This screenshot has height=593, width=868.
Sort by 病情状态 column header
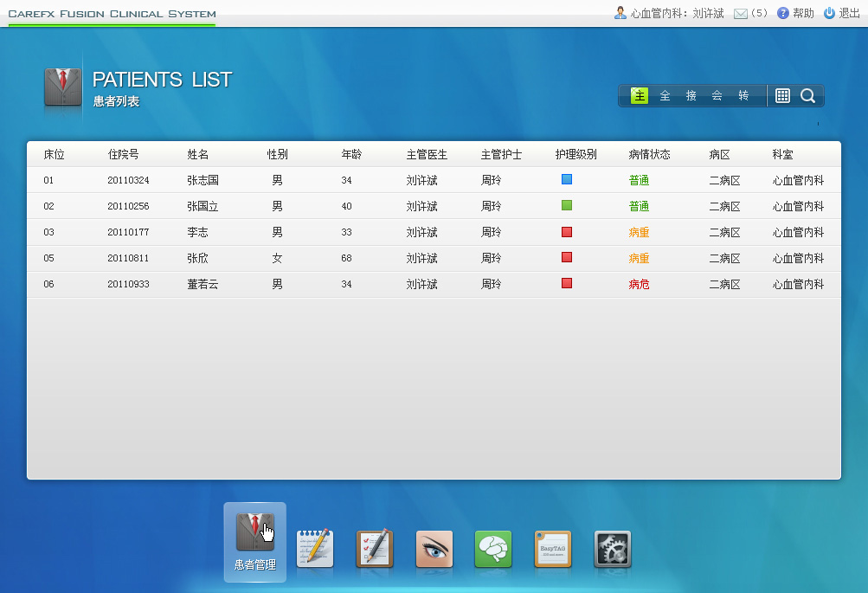[649, 154]
